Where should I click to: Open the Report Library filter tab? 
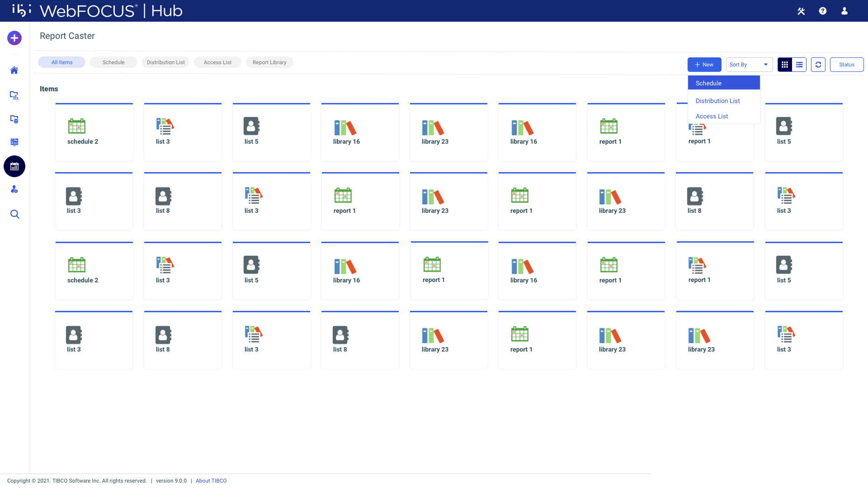(269, 62)
